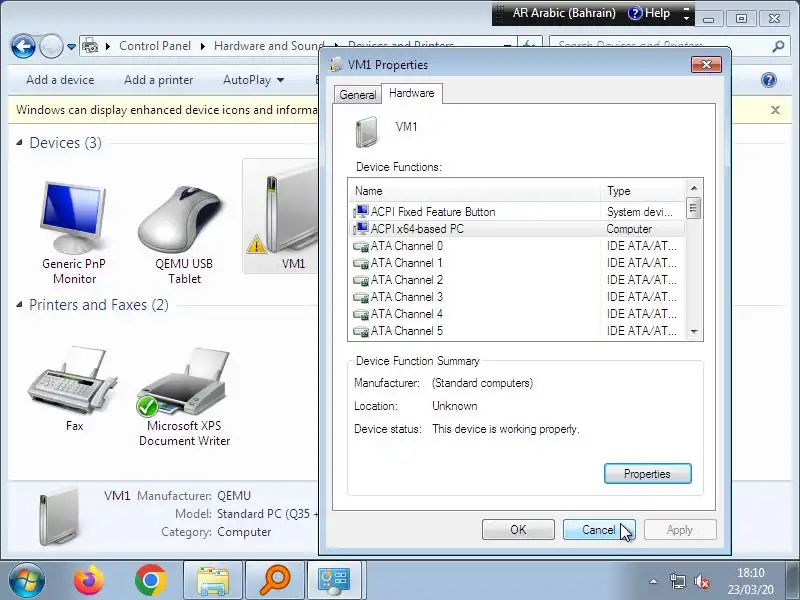Click the scroll up arrow in Device Functions list
Viewport: 800px width, 600px height.
point(694,188)
